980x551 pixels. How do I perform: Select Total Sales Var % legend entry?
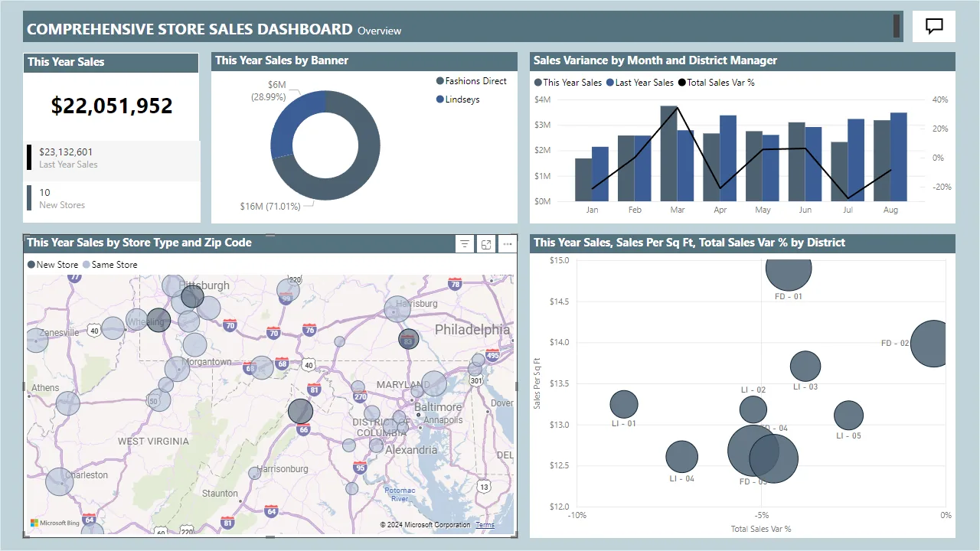click(x=717, y=83)
